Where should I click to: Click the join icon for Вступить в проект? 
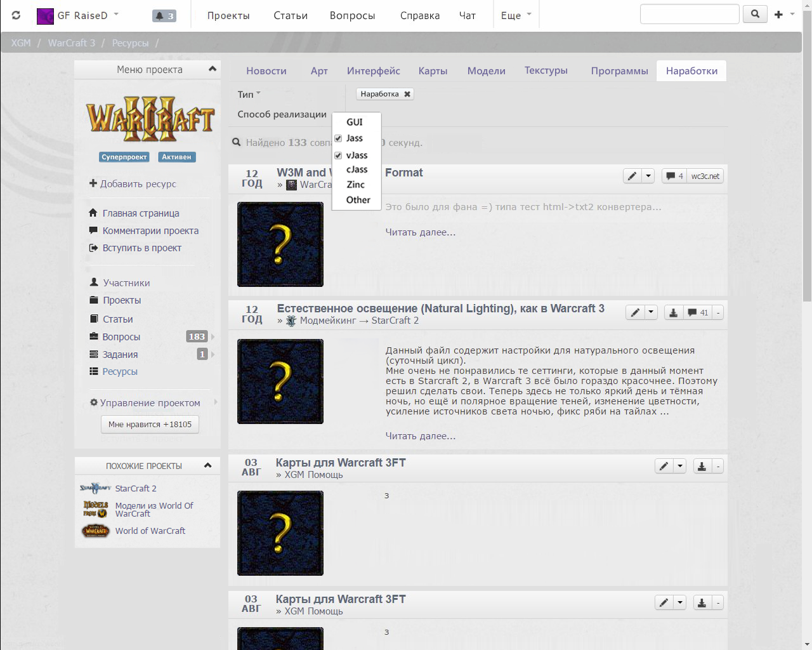point(93,248)
